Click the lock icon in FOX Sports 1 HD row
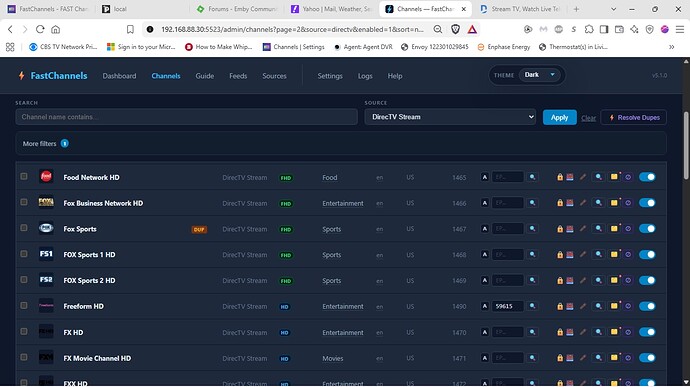Image resolution: width=690 pixels, height=387 pixels. 560,254
